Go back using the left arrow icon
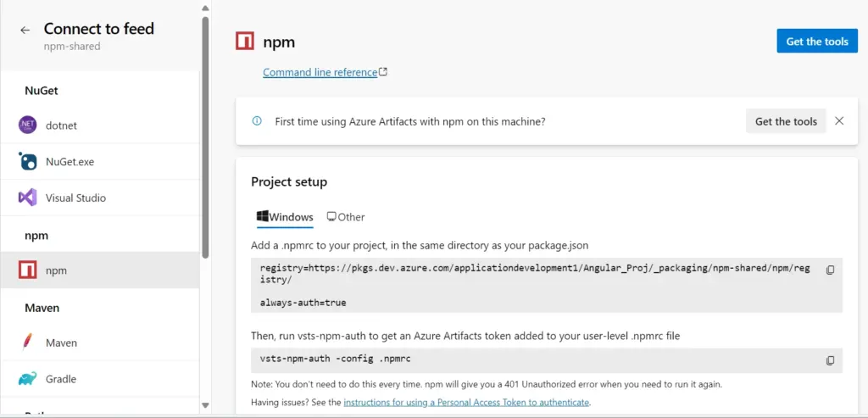Screen dimensions: 868x418 pos(25,30)
